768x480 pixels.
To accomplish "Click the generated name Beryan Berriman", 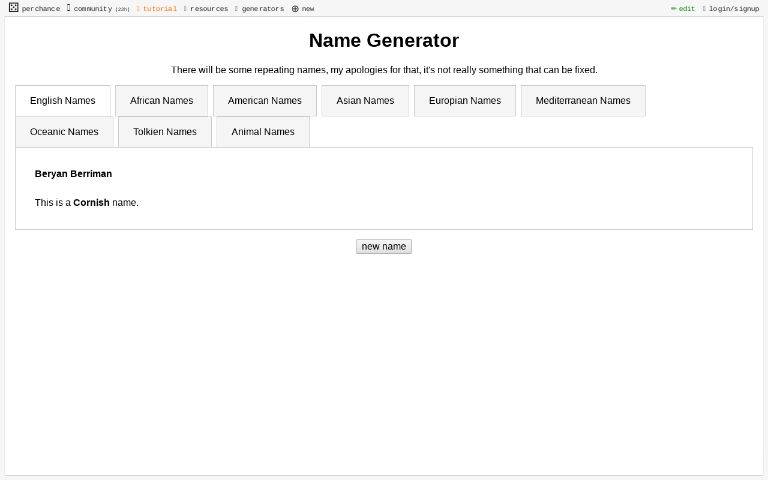I will tap(73, 174).
